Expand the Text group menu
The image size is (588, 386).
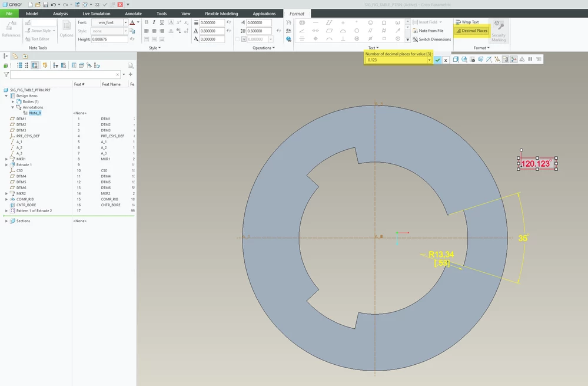(x=374, y=48)
